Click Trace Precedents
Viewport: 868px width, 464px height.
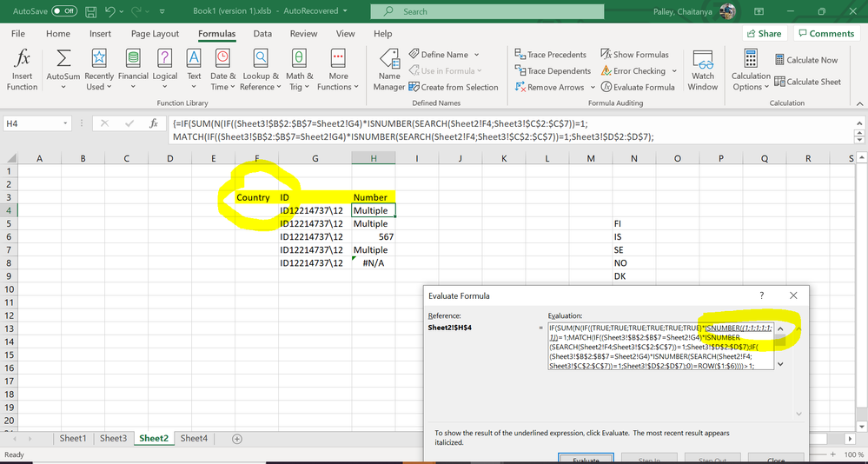coord(551,55)
